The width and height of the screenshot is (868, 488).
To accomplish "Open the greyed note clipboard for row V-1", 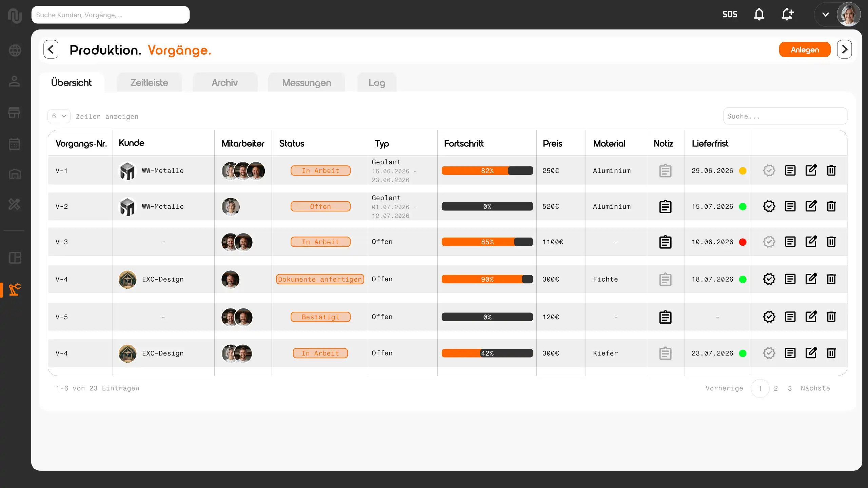I will coord(665,170).
